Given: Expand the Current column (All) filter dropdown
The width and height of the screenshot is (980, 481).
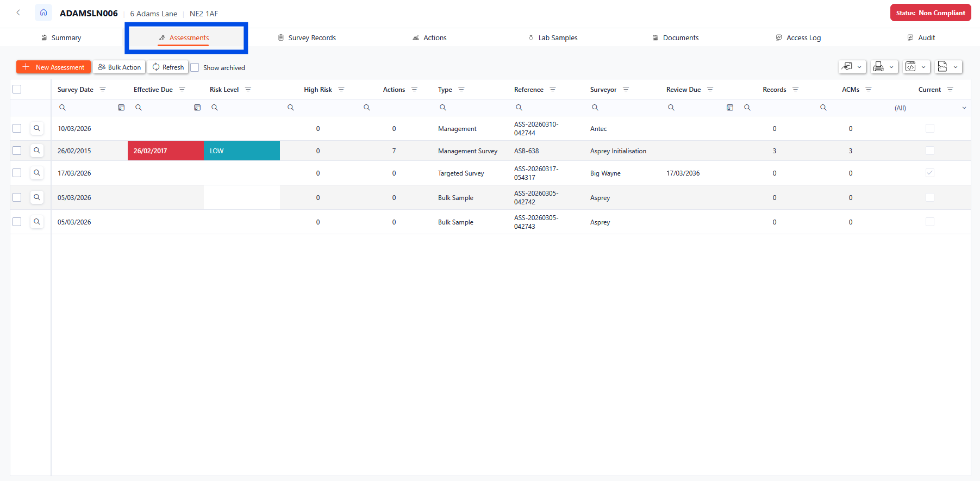Looking at the screenshot, I should pyautogui.click(x=964, y=108).
